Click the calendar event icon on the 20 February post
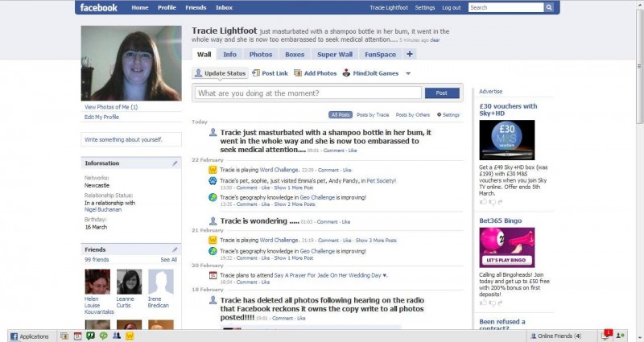This screenshot has width=644, height=342. click(213, 275)
